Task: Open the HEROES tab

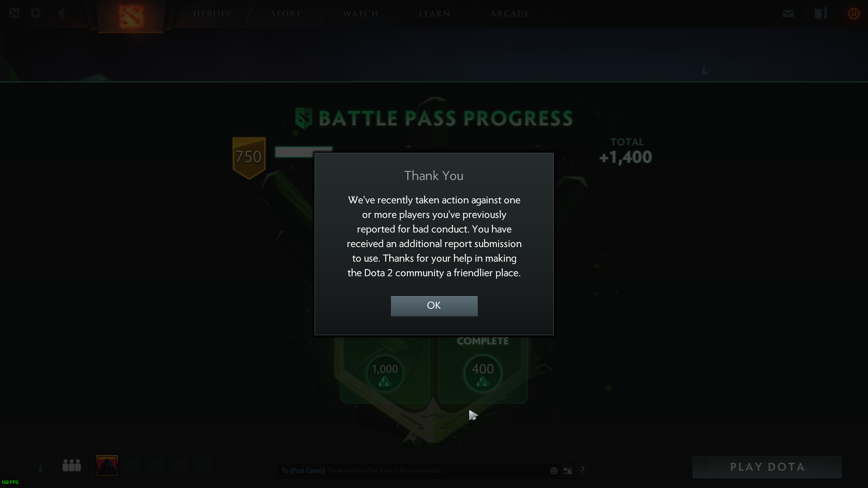Action: 212,14
